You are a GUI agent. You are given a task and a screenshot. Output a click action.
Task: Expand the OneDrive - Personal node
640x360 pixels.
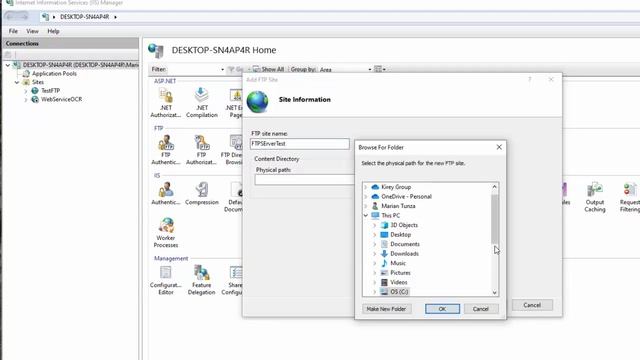pos(366,196)
